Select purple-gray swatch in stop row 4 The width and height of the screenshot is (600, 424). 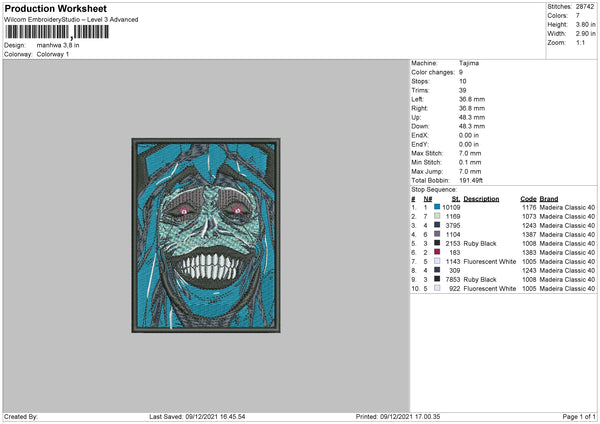click(437, 234)
